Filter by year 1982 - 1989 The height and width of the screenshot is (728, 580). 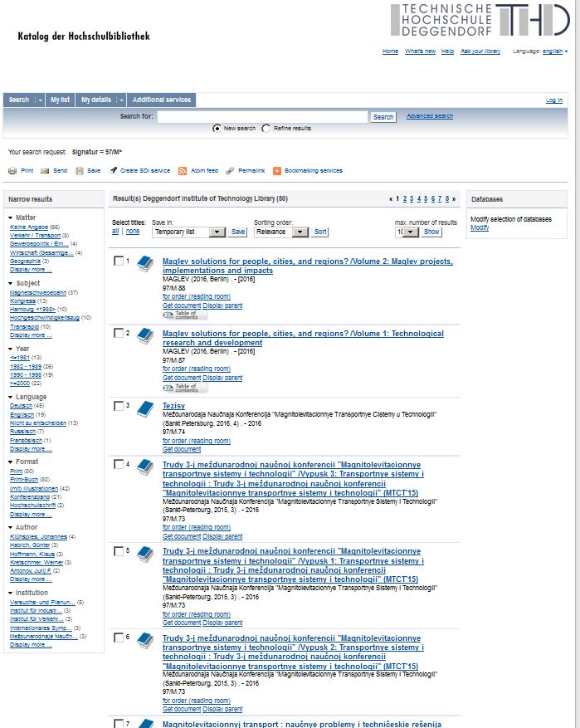pyautogui.click(x=26, y=367)
